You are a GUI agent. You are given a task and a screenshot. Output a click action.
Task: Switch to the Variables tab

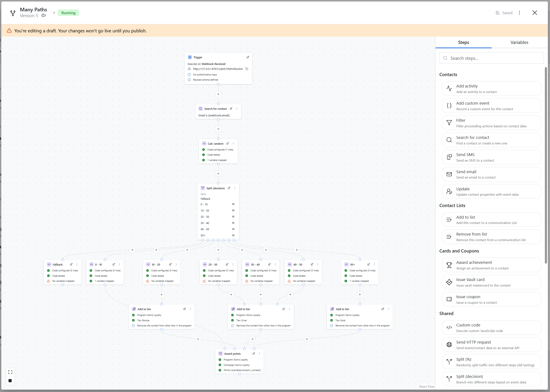click(519, 42)
